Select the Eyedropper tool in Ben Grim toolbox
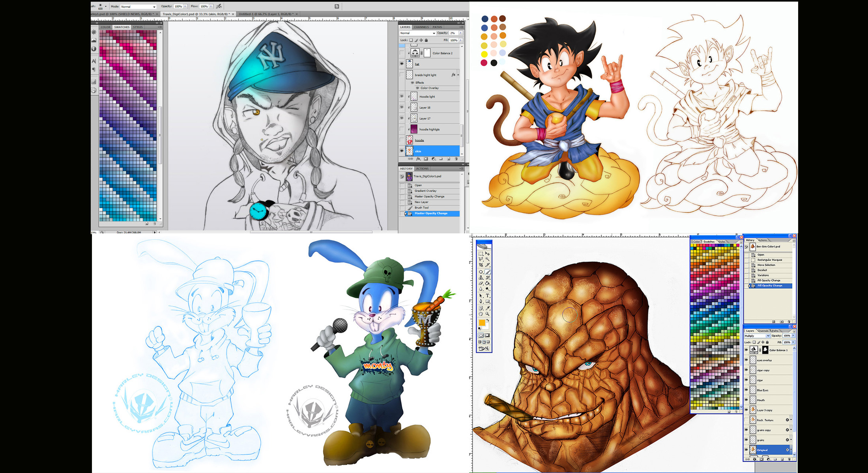The width and height of the screenshot is (868, 473). pos(487,308)
